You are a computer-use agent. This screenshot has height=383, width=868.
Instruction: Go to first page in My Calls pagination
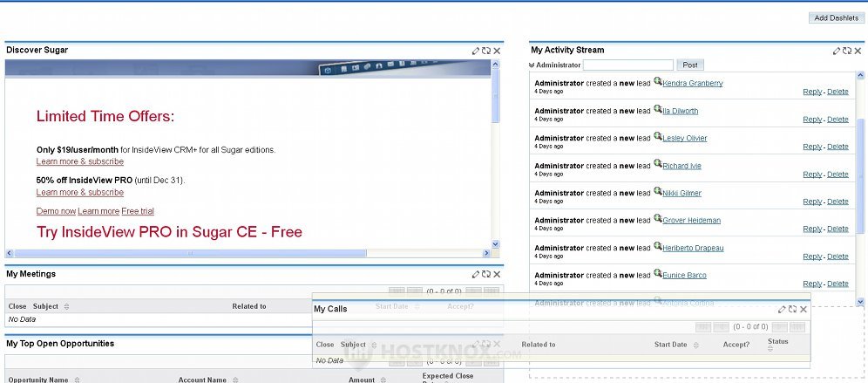tap(703, 327)
